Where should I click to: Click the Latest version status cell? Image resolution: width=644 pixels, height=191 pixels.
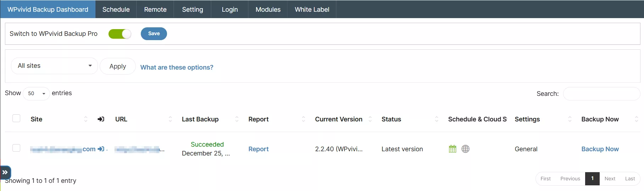tap(402, 149)
